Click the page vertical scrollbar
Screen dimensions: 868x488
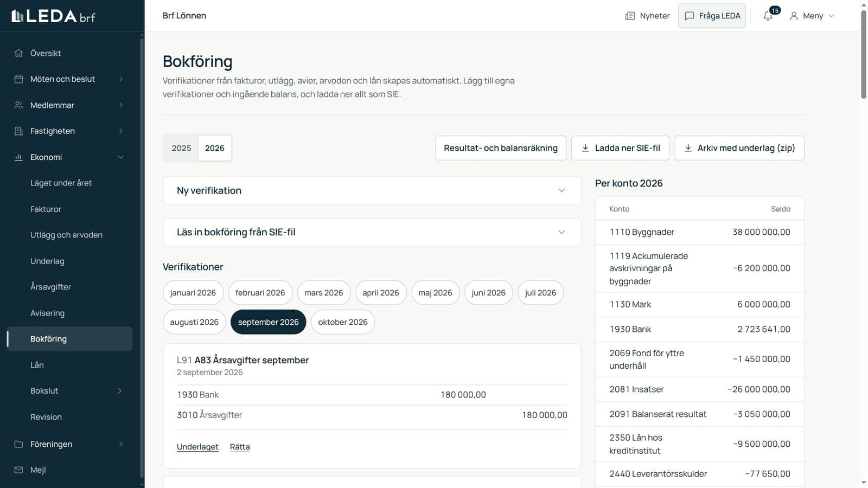(x=864, y=54)
